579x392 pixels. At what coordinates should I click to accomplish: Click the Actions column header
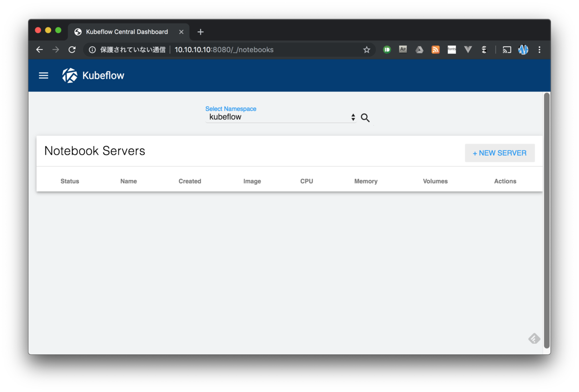[505, 181]
